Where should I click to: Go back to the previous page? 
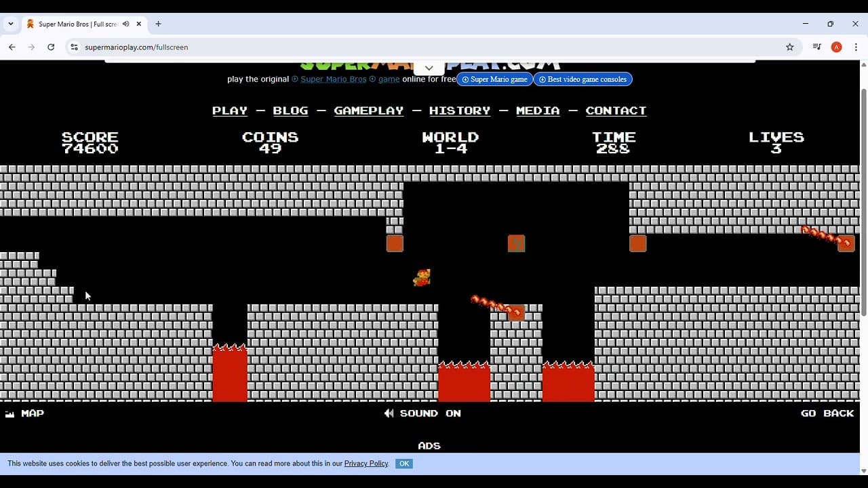[x=12, y=47]
